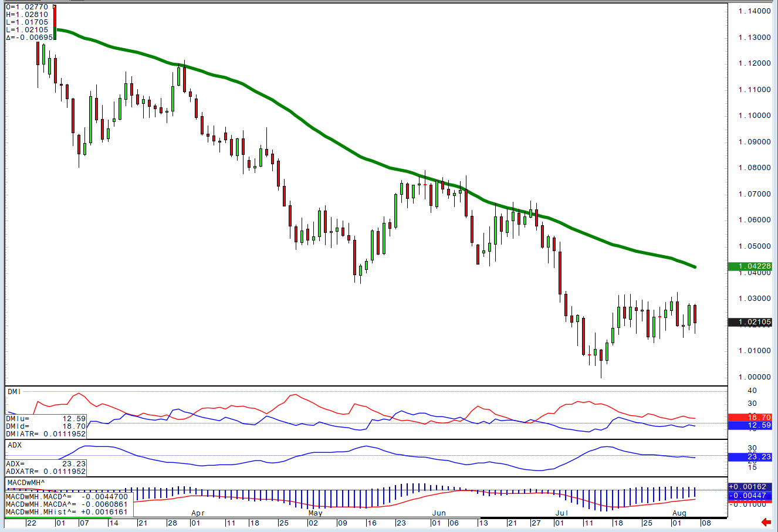This screenshot has height=532, width=778.
Task: Click the MACDwMH^ panel title
Action: [26, 482]
